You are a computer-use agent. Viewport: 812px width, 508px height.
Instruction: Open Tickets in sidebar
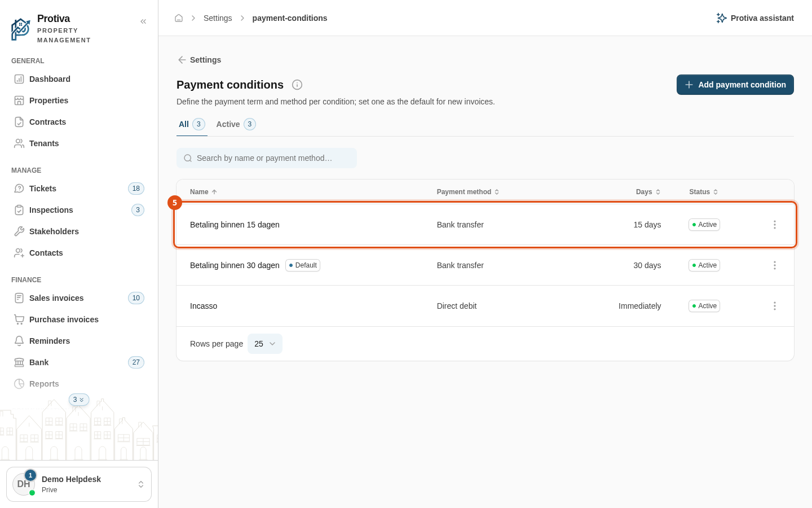point(79,189)
